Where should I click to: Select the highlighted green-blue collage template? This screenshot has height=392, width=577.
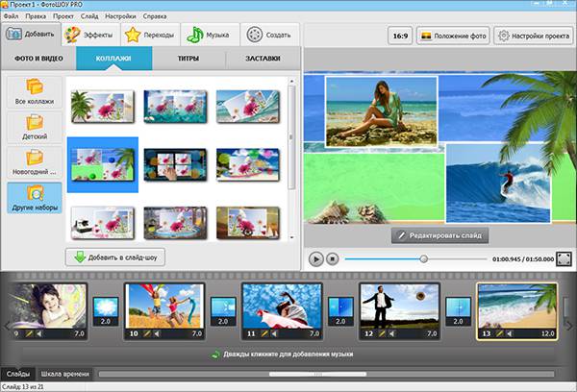pyautogui.click(x=103, y=164)
